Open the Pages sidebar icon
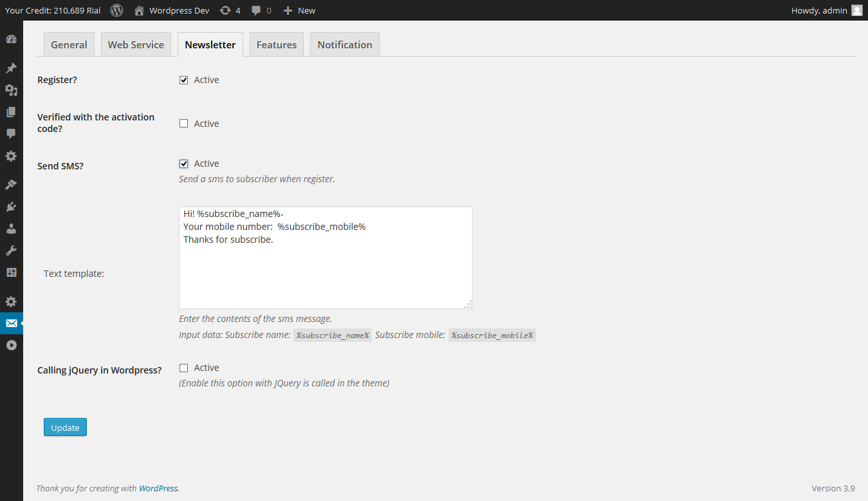868x501 pixels. [11, 112]
